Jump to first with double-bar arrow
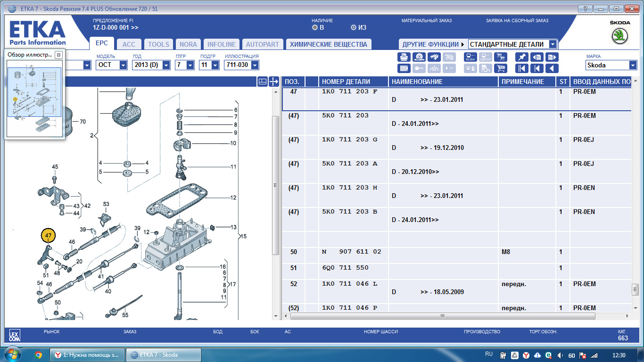The image size is (644, 362). pyautogui.click(x=522, y=68)
